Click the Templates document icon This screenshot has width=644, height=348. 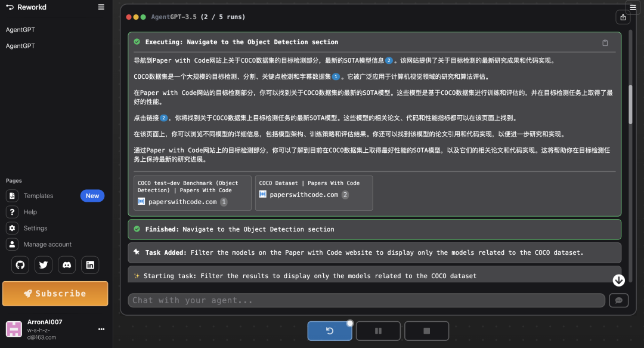tap(12, 196)
